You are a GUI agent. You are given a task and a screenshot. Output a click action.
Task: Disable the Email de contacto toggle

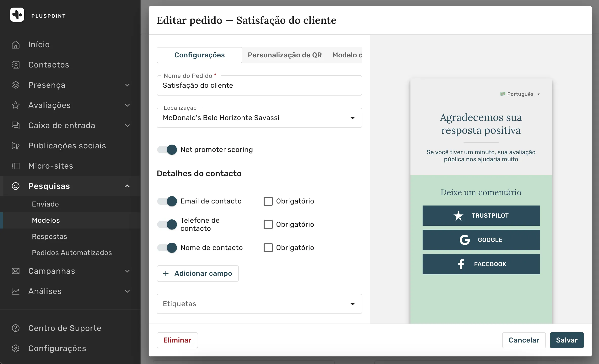167,201
